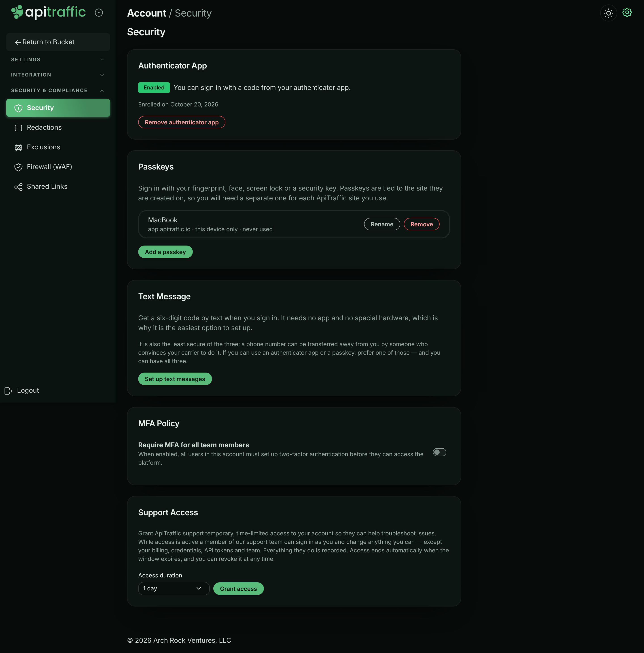This screenshot has width=644, height=653.
Task: Click Authenticator App heading
Action: 172,66
